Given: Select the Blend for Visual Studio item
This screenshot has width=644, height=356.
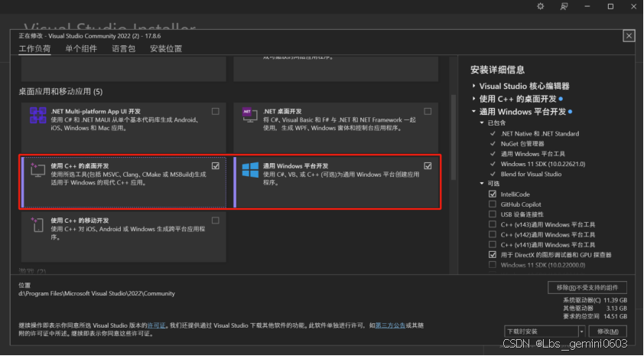Looking at the screenshot, I should pyautogui.click(x=531, y=174).
